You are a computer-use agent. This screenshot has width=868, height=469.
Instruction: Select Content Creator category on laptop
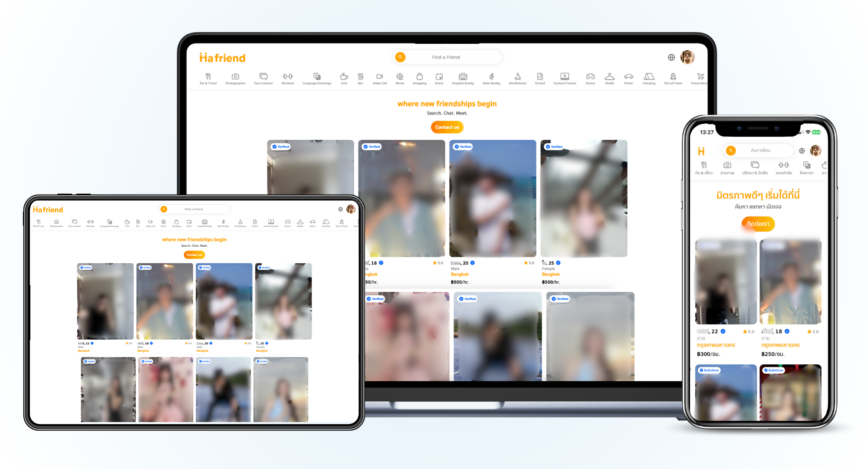tap(565, 79)
